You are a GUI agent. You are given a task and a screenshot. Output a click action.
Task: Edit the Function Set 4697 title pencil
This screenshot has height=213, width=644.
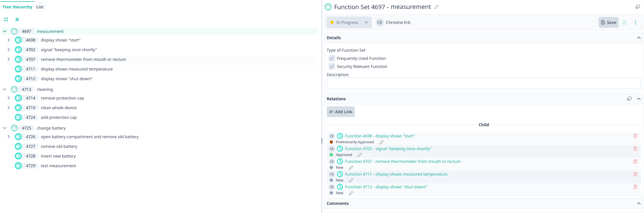tap(436, 7)
